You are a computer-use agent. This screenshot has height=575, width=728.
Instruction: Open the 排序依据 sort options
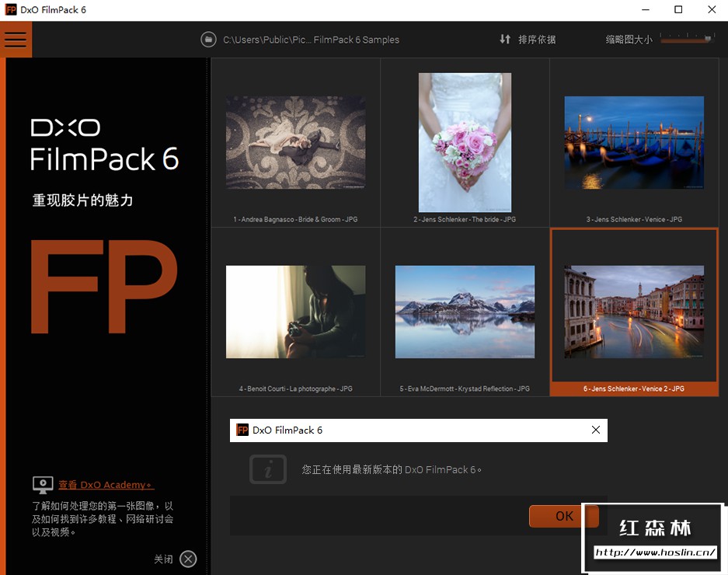tap(536, 39)
